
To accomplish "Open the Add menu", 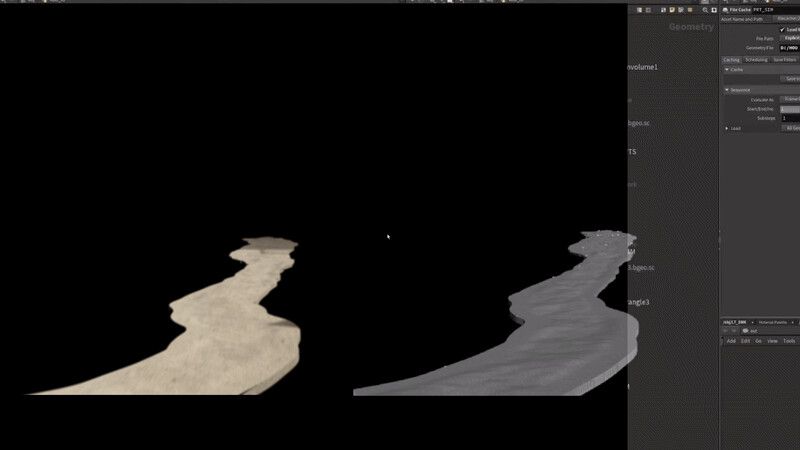I will [x=731, y=341].
